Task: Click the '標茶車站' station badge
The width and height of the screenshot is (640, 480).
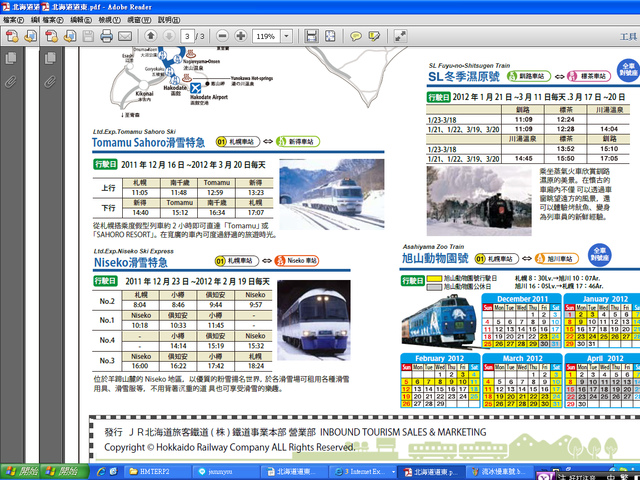Action: pyautogui.click(x=589, y=76)
